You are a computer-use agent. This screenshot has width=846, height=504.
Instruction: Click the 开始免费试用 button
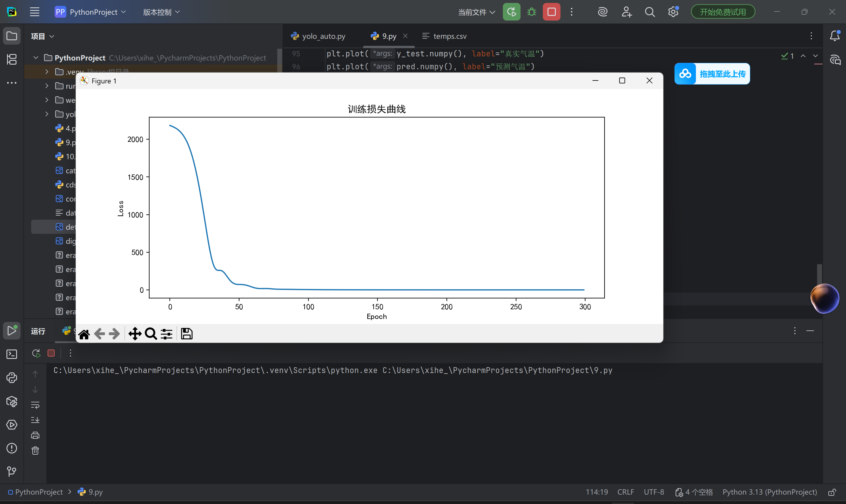pos(723,12)
